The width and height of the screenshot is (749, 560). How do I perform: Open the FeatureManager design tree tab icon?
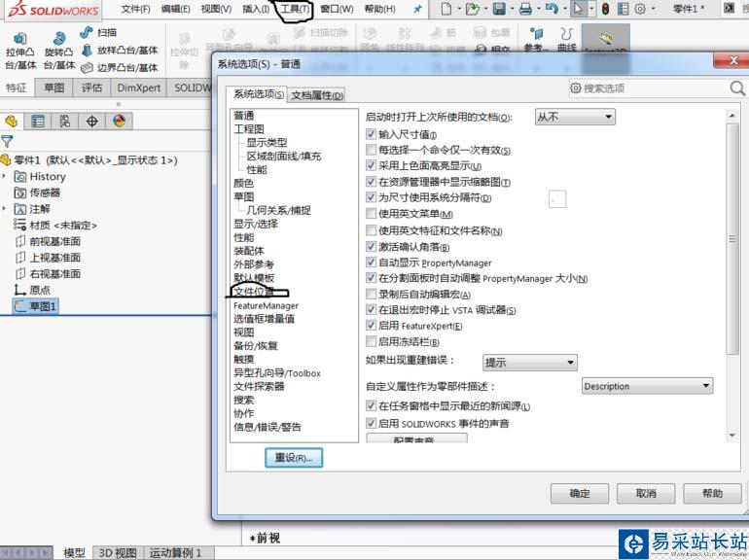click(11, 122)
